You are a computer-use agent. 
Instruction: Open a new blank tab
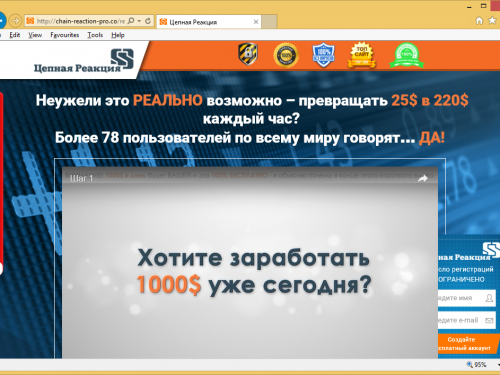[x=269, y=22]
